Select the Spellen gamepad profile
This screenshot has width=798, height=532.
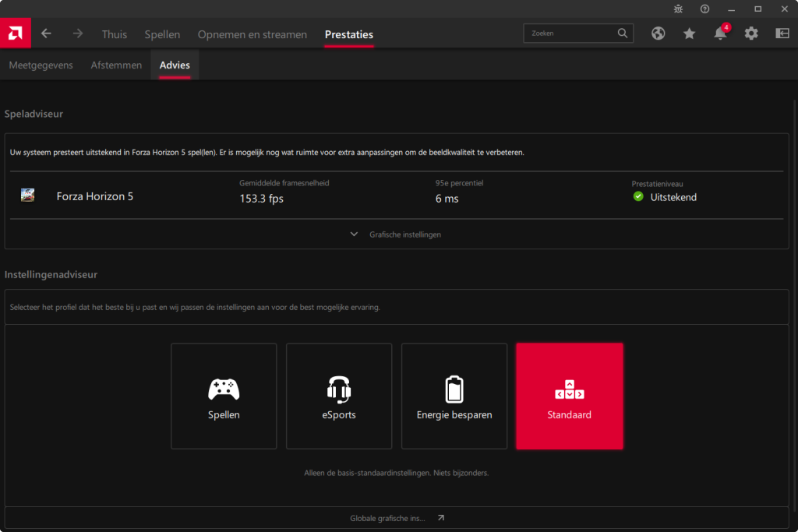pyautogui.click(x=224, y=396)
